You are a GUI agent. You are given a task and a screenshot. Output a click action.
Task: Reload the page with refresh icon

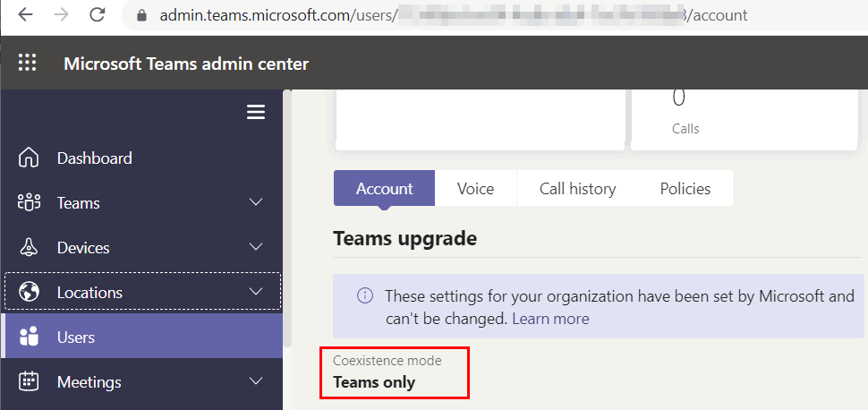pos(98,15)
